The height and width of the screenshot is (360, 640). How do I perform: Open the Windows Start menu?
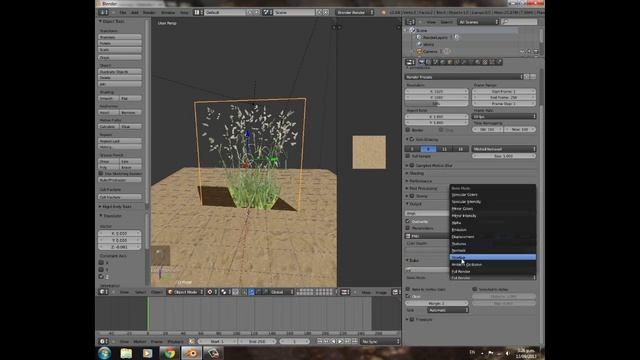[x=104, y=353]
